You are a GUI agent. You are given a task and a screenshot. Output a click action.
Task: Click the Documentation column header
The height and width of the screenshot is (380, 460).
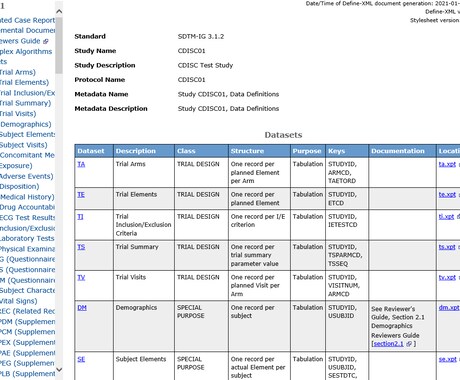tap(402, 151)
